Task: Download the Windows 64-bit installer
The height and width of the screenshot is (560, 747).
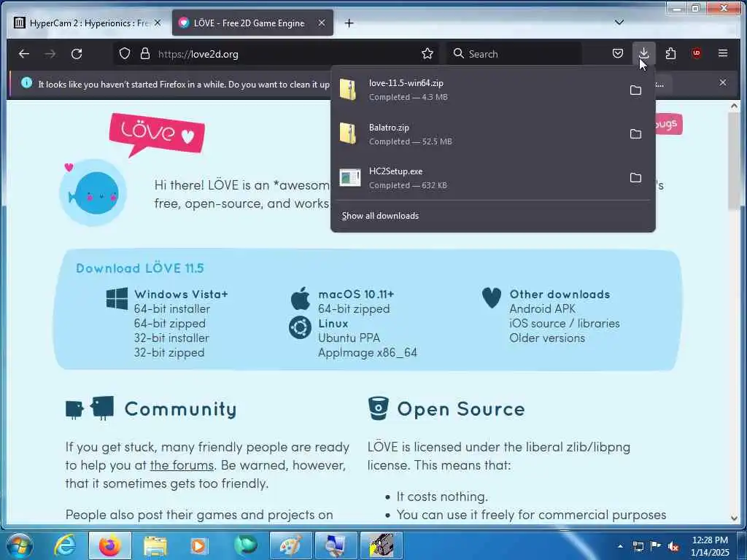Action: click(x=172, y=309)
